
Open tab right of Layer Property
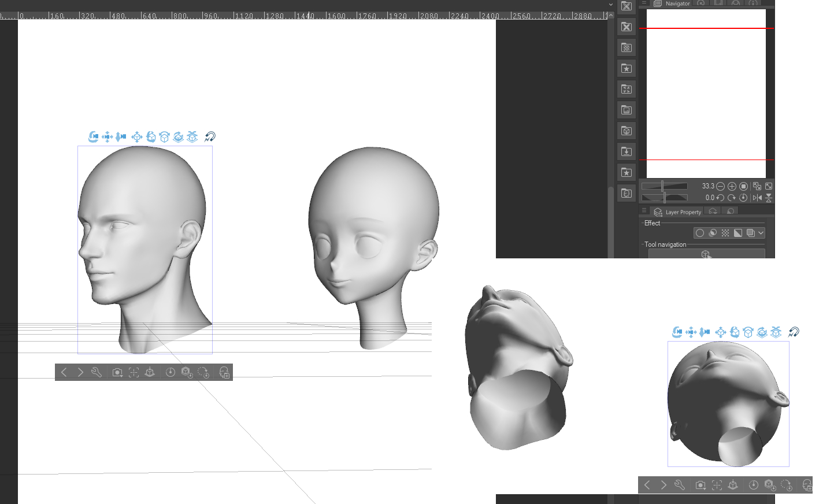[713, 212]
